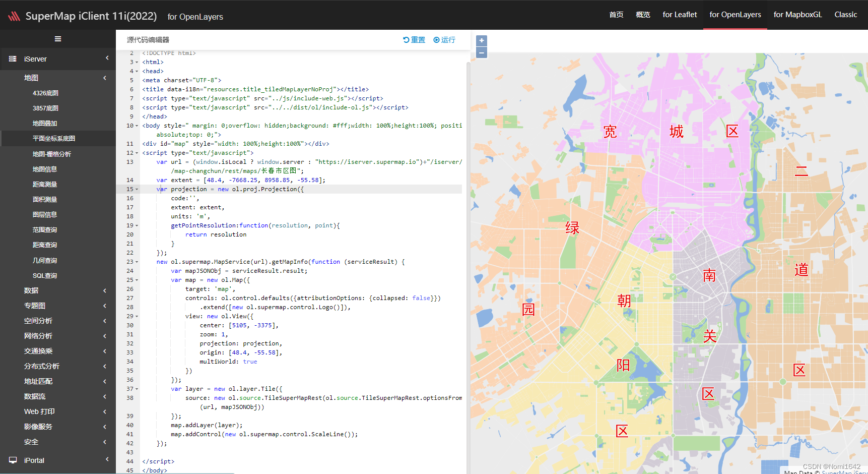Viewport: 868px width, 474px height.
Task: Zoom in on the map
Action: coord(482,40)
